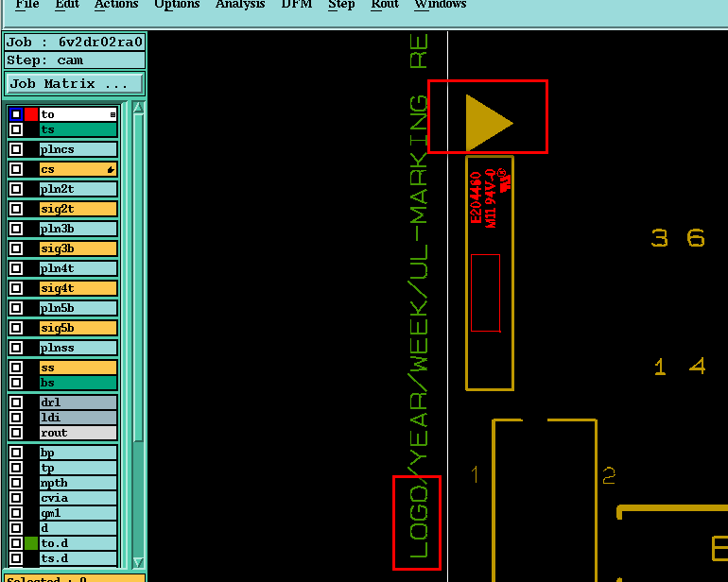This screenshot has width=728, height=582.
Task: Select the gm1 layer row
Action: pyautogui.click(x=78, y=513)
